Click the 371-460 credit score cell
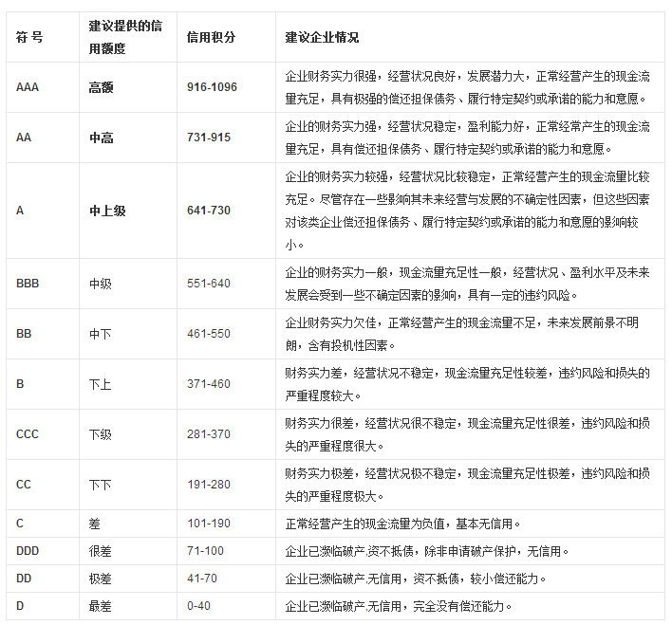The height and width of the screenshot is (625, 672). pyautogui.click(x=209, y=384)
